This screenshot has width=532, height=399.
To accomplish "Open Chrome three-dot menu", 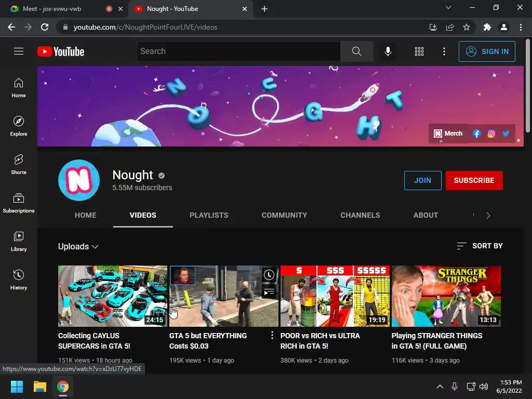I will tap(521, 27).
